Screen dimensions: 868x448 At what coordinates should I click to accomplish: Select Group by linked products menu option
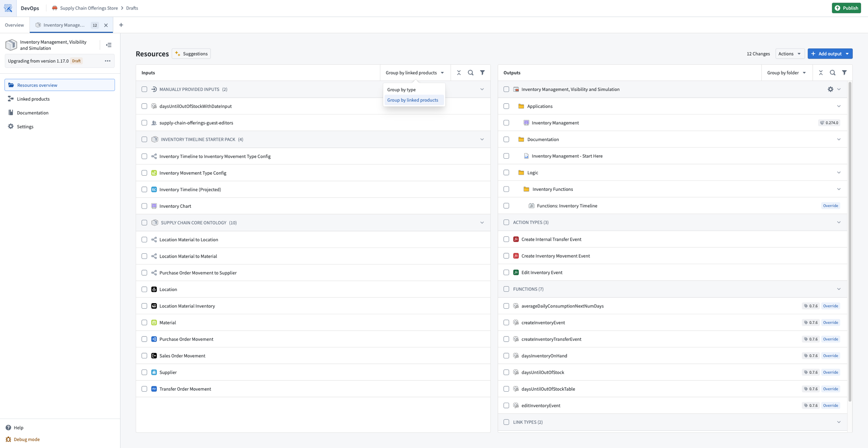414,100
